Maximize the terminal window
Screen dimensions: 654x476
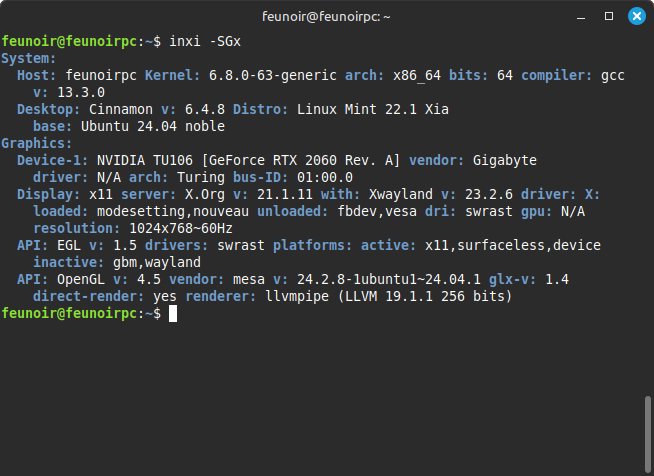point(609,16)
